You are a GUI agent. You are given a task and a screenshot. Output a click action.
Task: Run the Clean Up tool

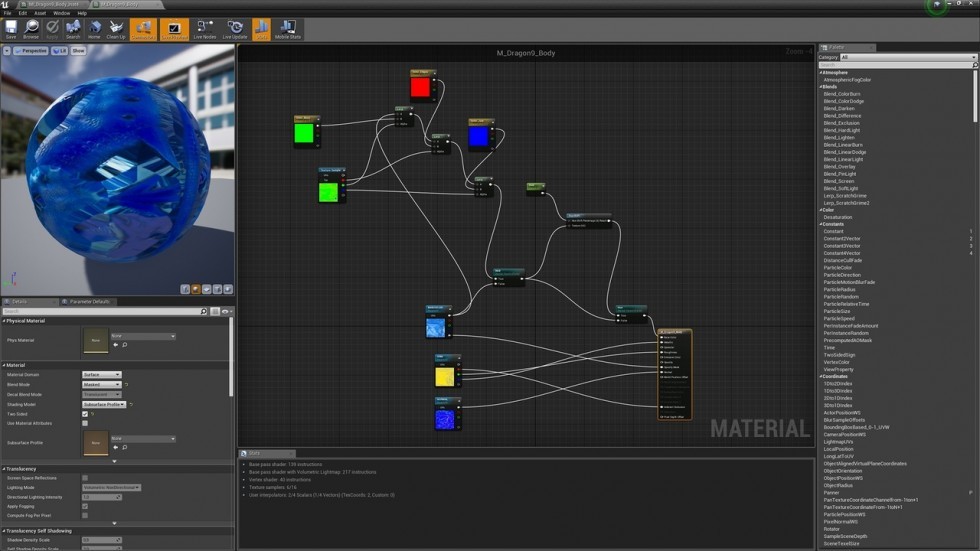point(116,29)
